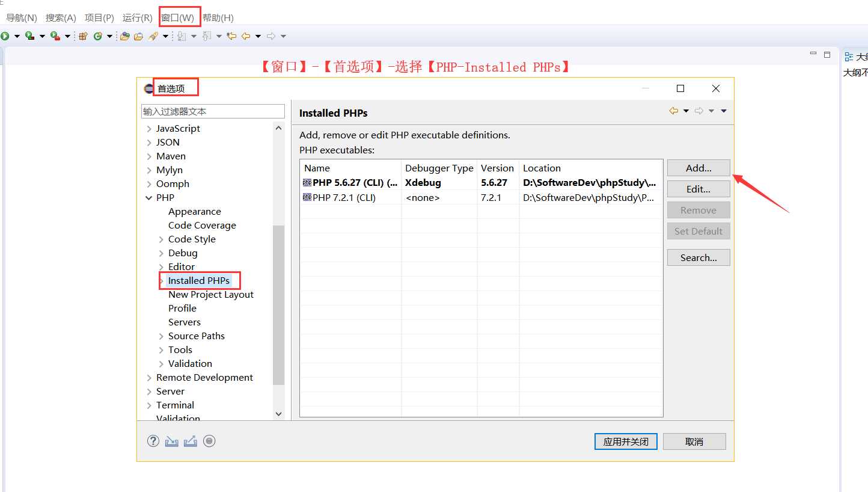Click the Last Edit Location arrow icon

click(231, 36)
